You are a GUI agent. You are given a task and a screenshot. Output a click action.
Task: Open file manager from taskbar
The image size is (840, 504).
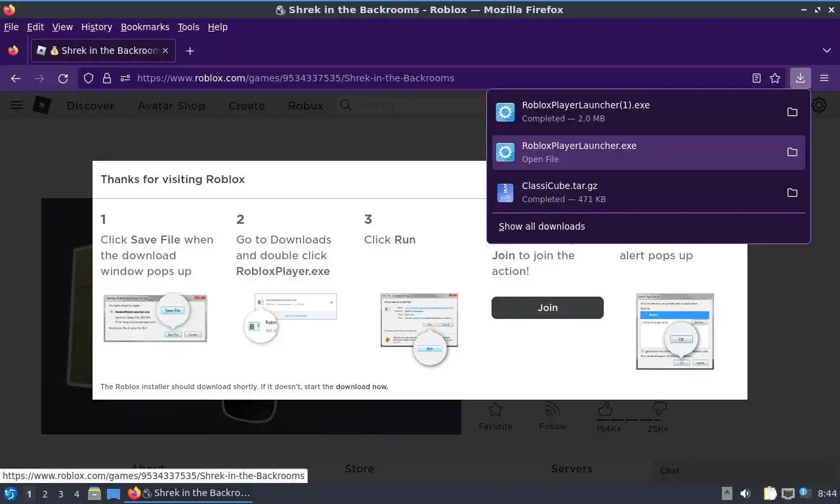click(x=94, y=493)
